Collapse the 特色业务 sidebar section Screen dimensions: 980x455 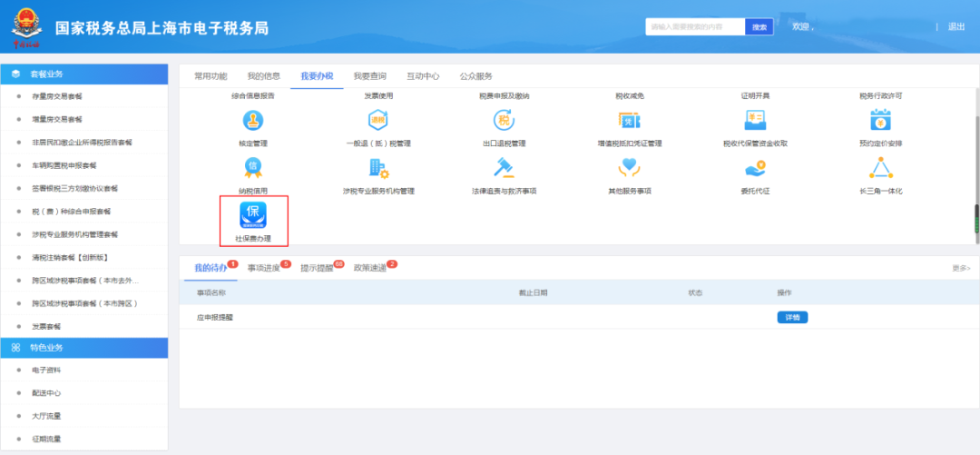pos(83,348)
